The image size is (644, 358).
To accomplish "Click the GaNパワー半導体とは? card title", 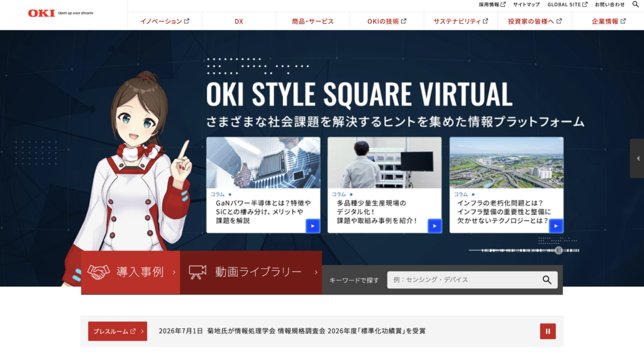I will [x=264, y=212].
